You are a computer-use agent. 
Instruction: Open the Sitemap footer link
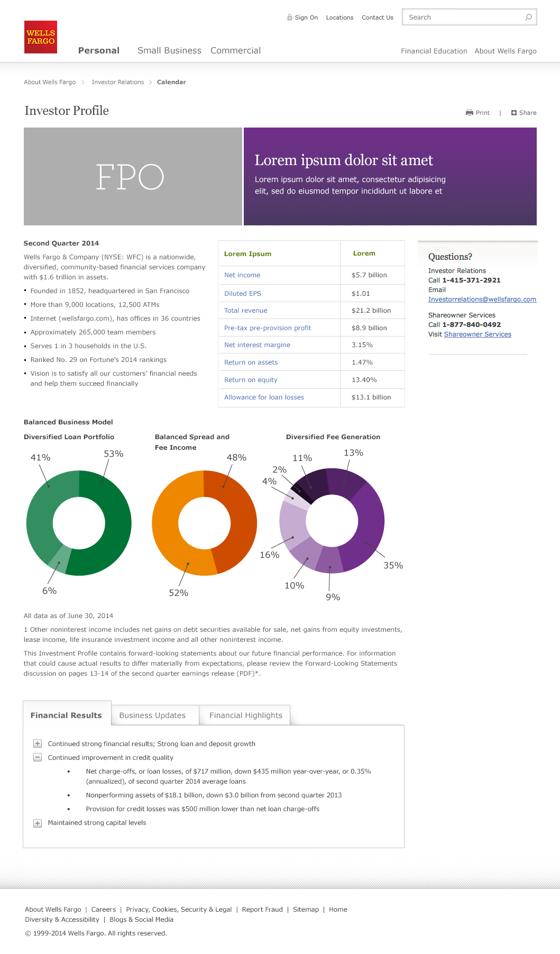click(x=306, y=910)
